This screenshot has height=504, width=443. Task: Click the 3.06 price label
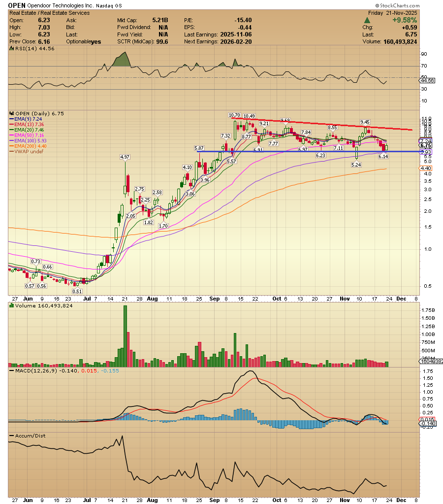pyautogui.click(x=190, y=194)
